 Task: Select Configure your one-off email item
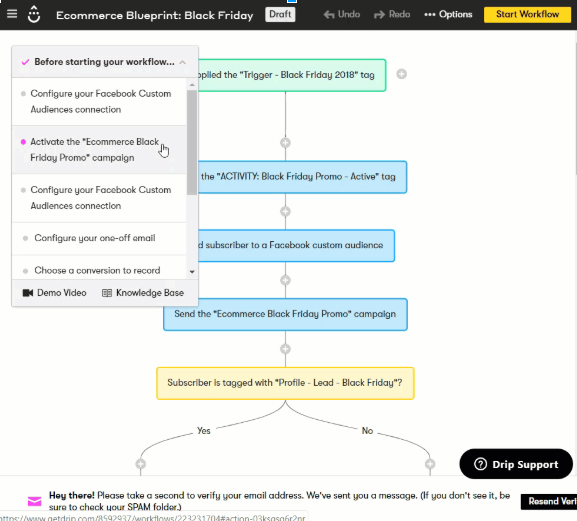pyautogui.click(x=99, y=238)
